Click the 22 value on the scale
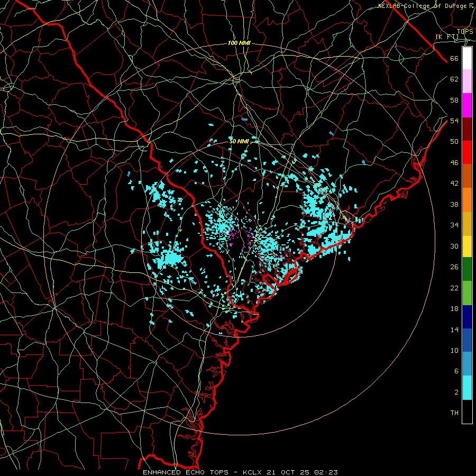This screenshot has height=476, width=476. [x=454, y=288]
